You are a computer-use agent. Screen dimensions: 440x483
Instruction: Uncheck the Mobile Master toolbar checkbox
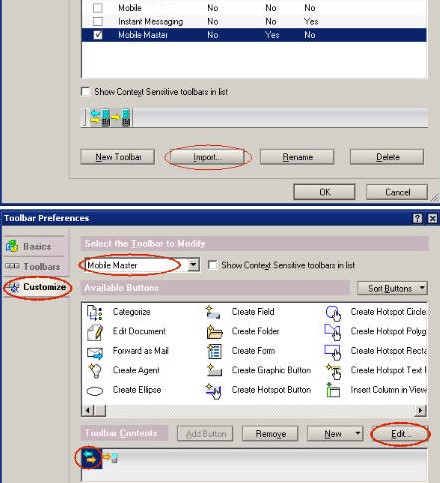click(x=98, y=35)
